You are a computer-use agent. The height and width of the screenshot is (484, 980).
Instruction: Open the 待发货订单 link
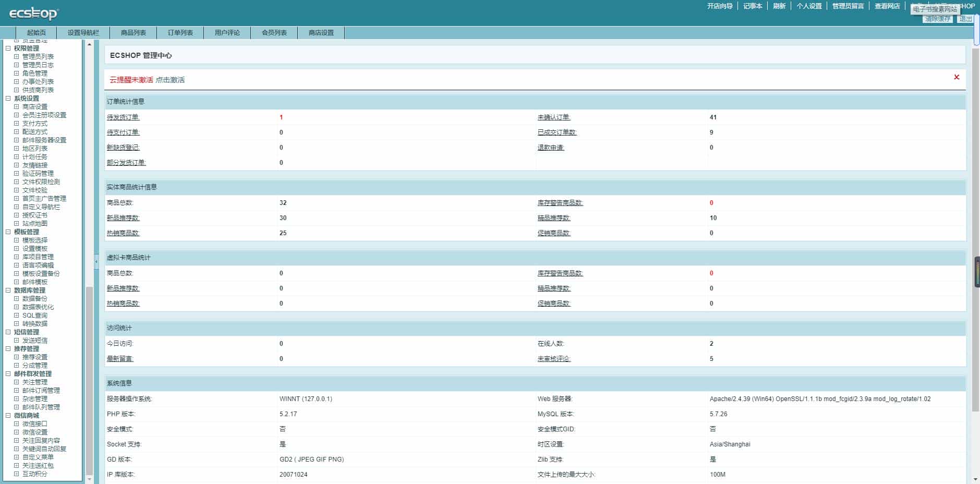(x=123, y=117)
